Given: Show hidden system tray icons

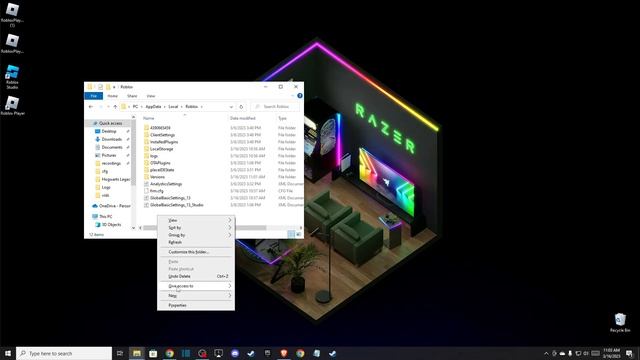Looking at the screenshot, I should 546,353.
